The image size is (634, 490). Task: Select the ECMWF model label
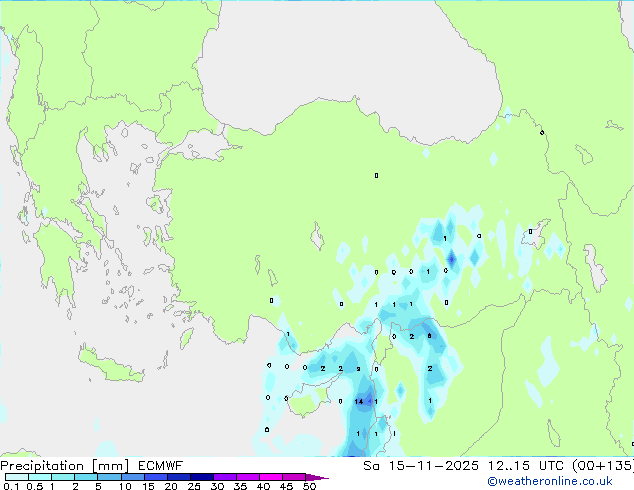pos(161,466)
